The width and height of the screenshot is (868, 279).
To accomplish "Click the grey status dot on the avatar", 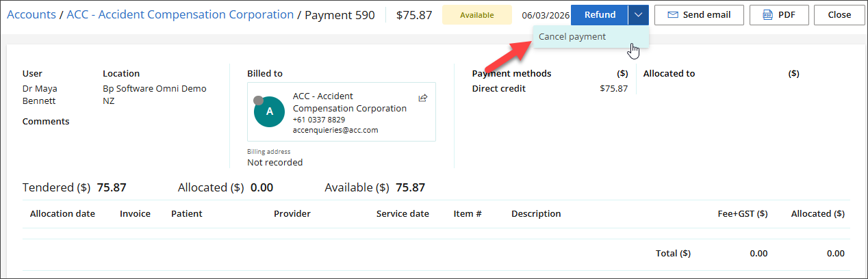I will pyautogui.click(x=258, y=101).
